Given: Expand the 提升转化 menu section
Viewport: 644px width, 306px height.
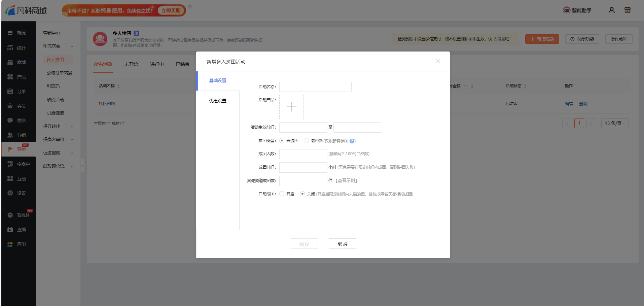Looking at the screenshot, I should (58, 126).
